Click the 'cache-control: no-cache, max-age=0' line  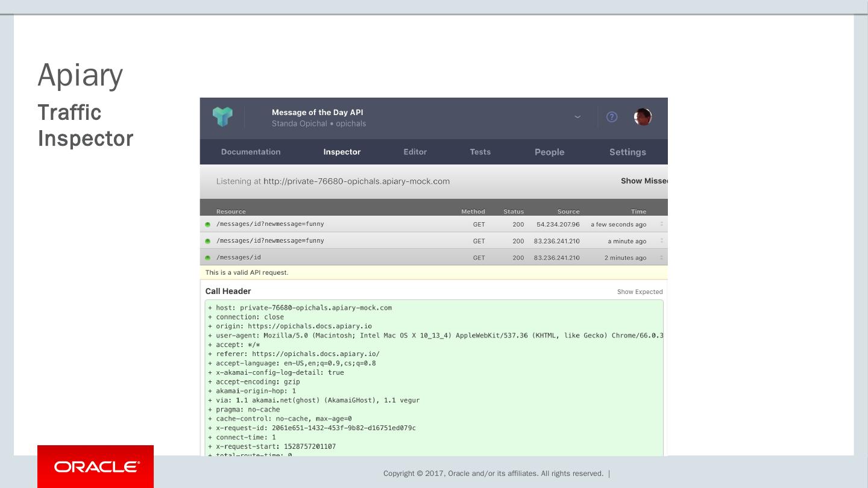coord(280,419)
